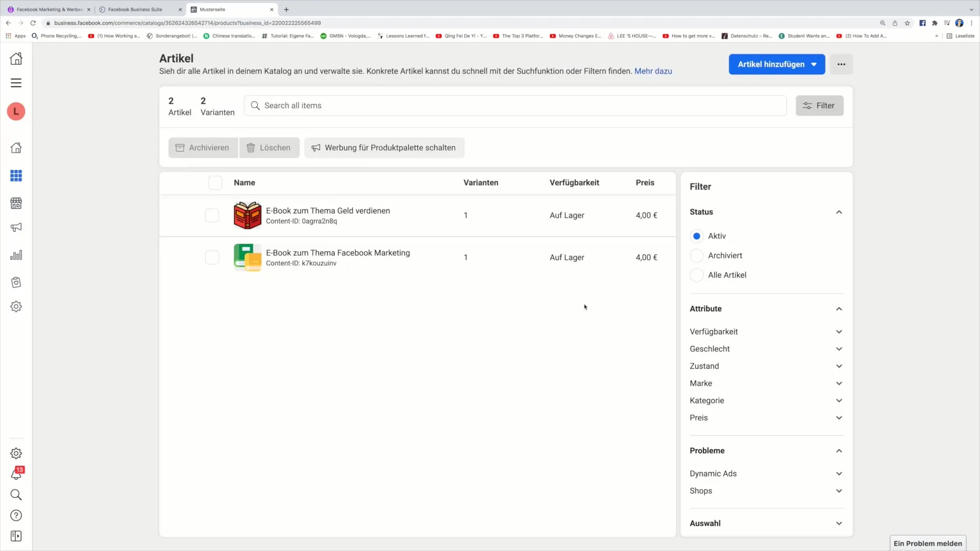Viewport: 980px width, 551px height.
Task: Open Chrome profile avatar icon
Action: coord(959,23)
